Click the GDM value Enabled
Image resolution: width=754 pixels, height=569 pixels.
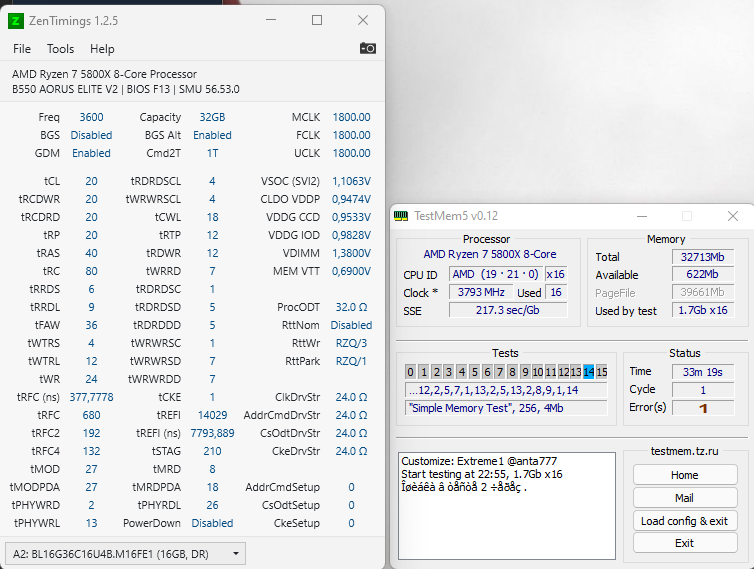(x=91, y=153)
